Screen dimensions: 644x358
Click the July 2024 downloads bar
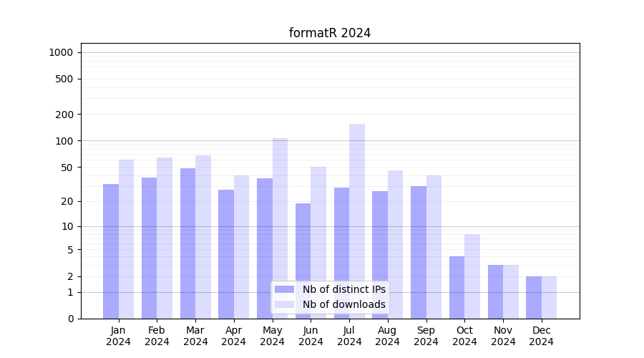coord(357,215)
